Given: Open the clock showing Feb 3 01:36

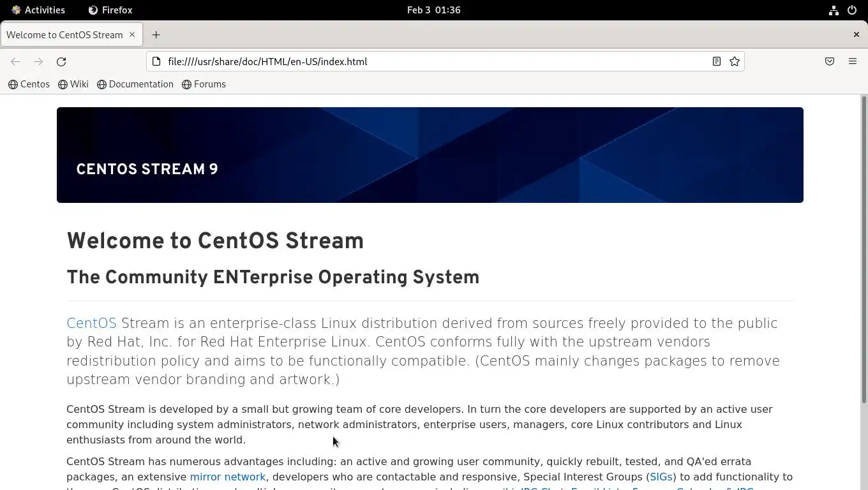Looking at the screenshot, I should coord(434,10).
